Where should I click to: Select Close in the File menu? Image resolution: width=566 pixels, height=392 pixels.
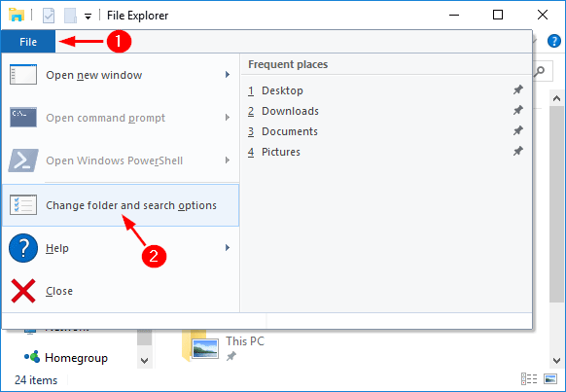tap(121, 291)
